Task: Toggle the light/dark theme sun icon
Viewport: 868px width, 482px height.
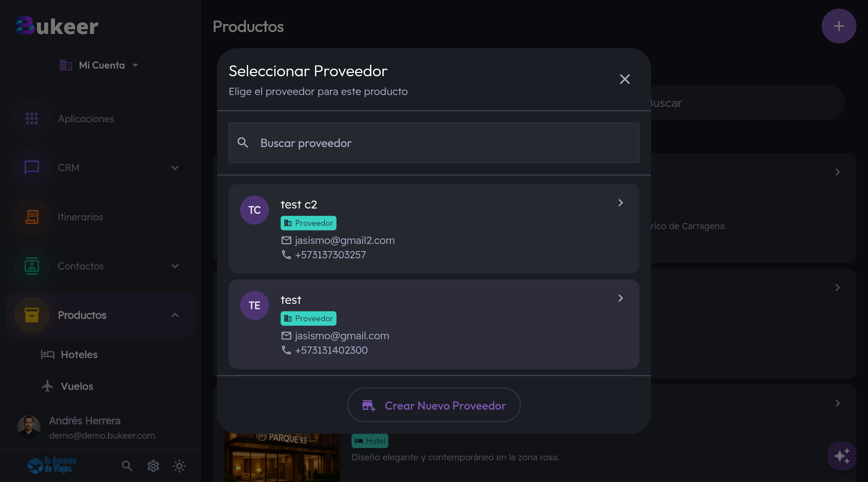Action: coord(179,466)
